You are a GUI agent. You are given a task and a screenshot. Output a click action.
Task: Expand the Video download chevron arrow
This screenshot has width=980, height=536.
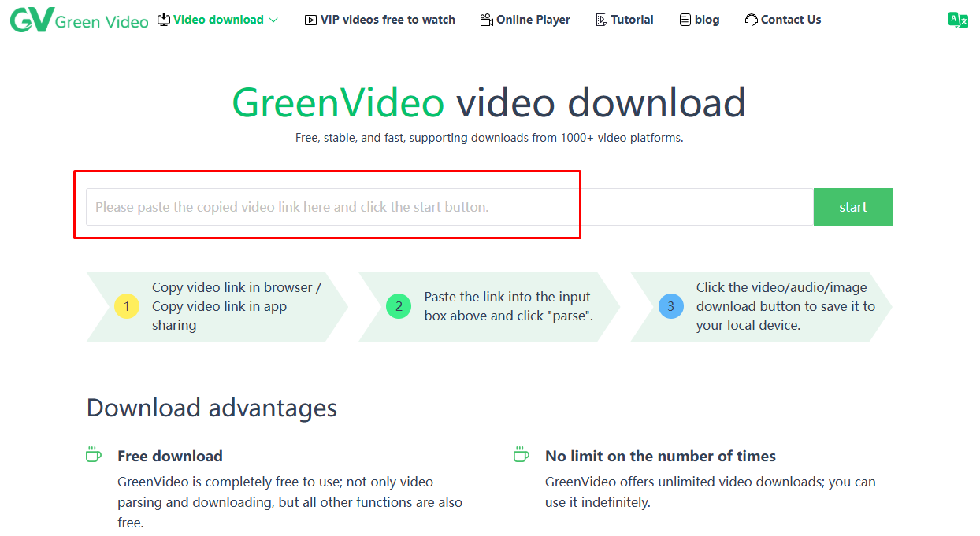(x=273, y=20)
